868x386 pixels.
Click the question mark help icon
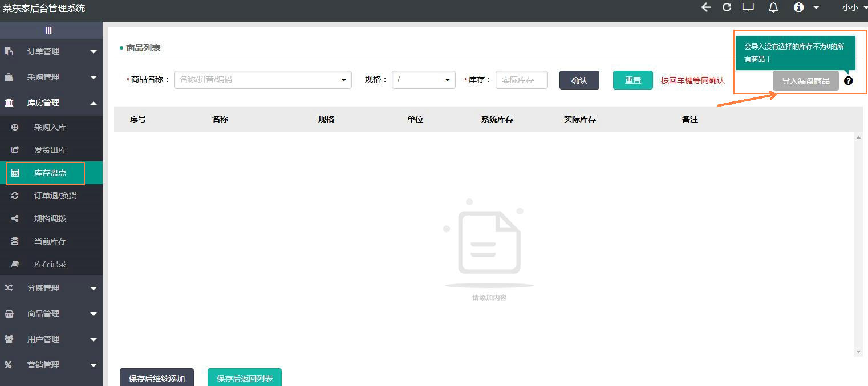tap(848, 81)
